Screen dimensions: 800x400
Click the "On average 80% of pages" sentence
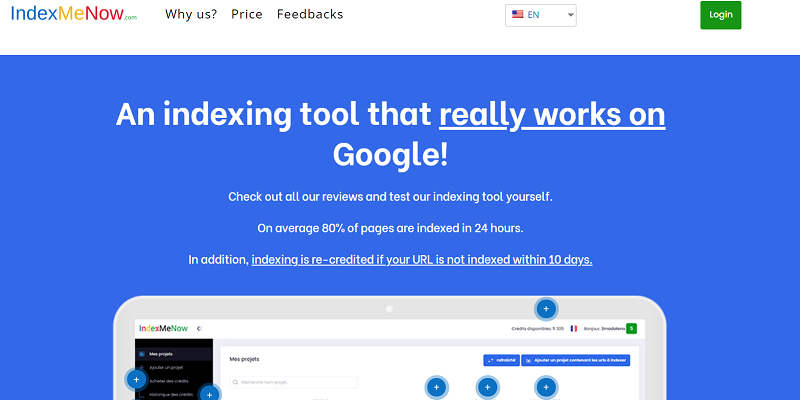click(x=390, y=228)
